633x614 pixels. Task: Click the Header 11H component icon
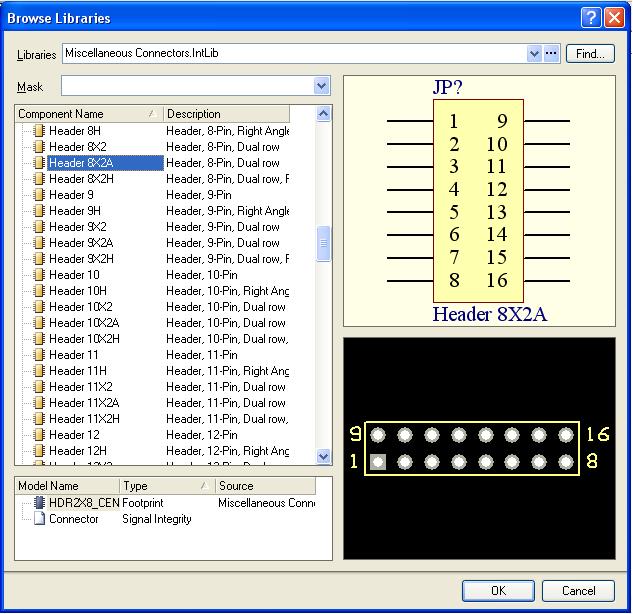39,371
